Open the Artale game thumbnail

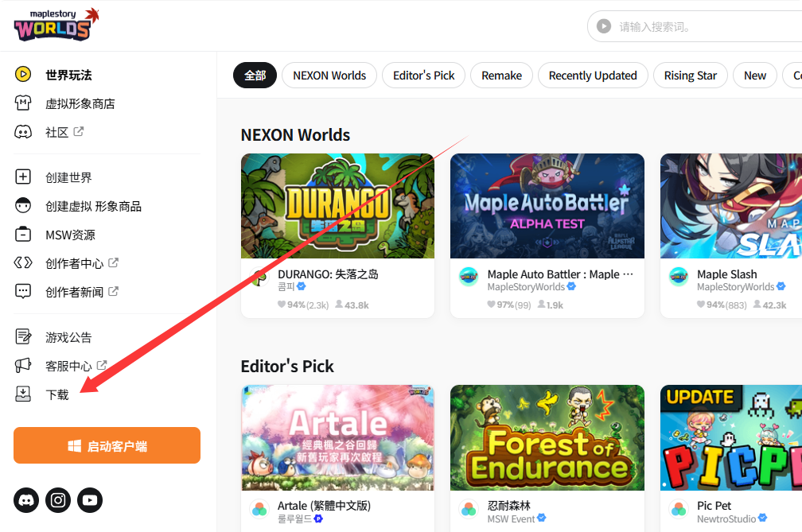click(x=337, y=438)
